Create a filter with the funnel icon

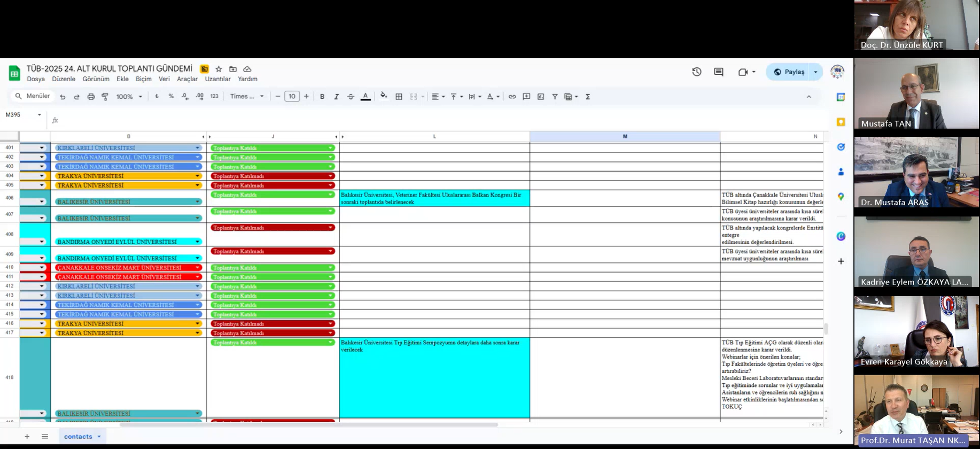point(555,97)
